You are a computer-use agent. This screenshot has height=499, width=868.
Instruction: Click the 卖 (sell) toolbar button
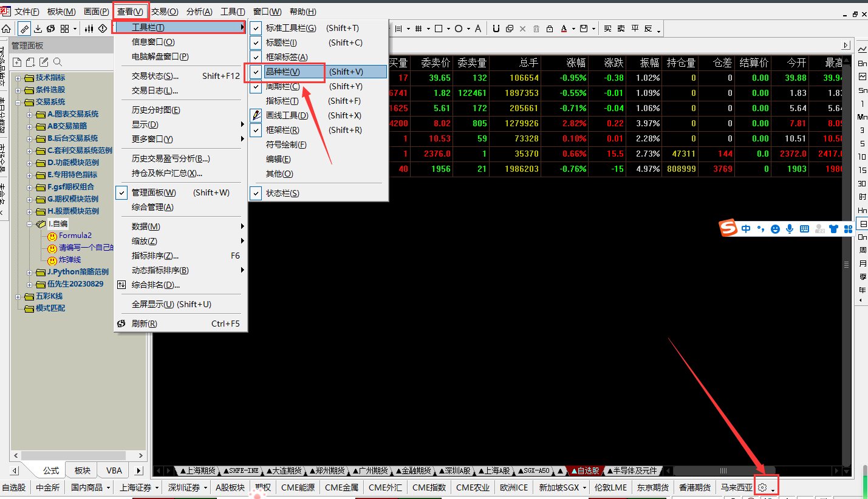click(x=621, y=29)
